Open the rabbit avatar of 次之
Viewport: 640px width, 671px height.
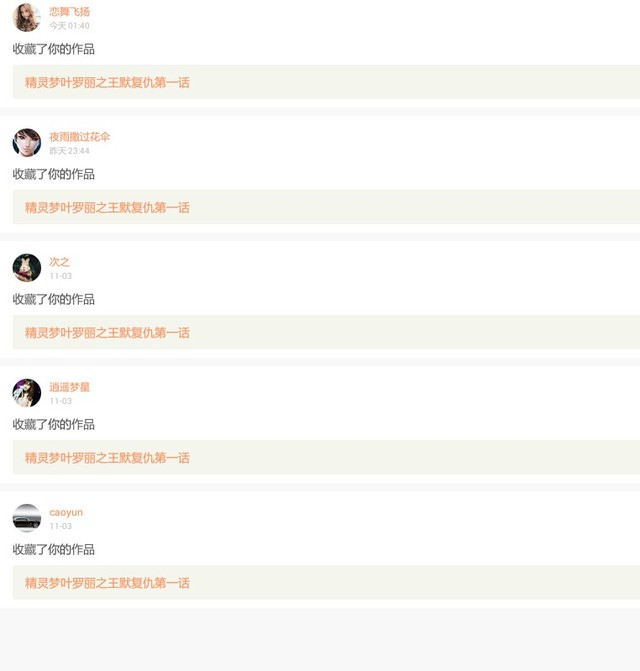27,268
